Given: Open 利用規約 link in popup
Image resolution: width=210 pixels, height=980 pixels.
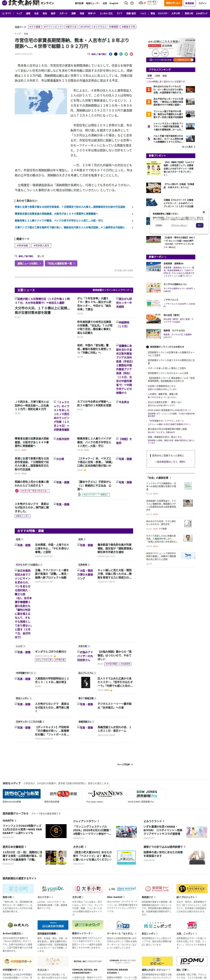Looking at the screenshot, I should click(159, 225).
